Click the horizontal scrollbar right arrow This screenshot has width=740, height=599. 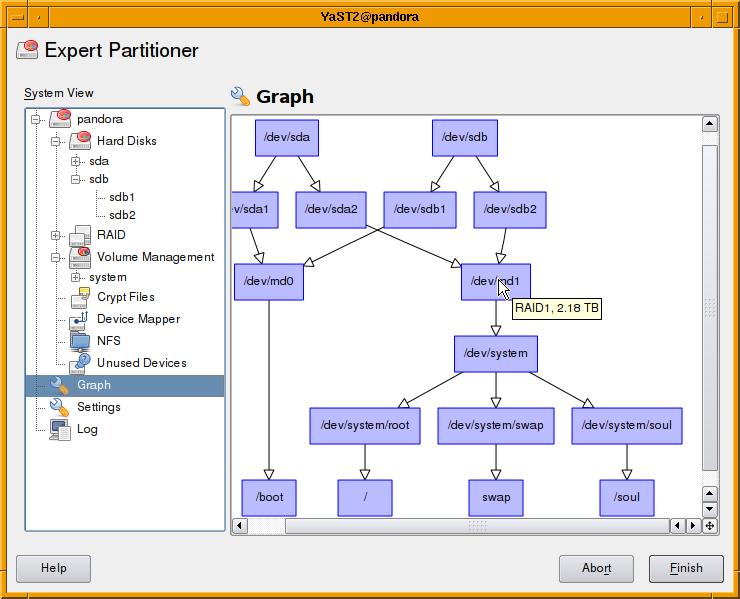(x=693, y=526)
